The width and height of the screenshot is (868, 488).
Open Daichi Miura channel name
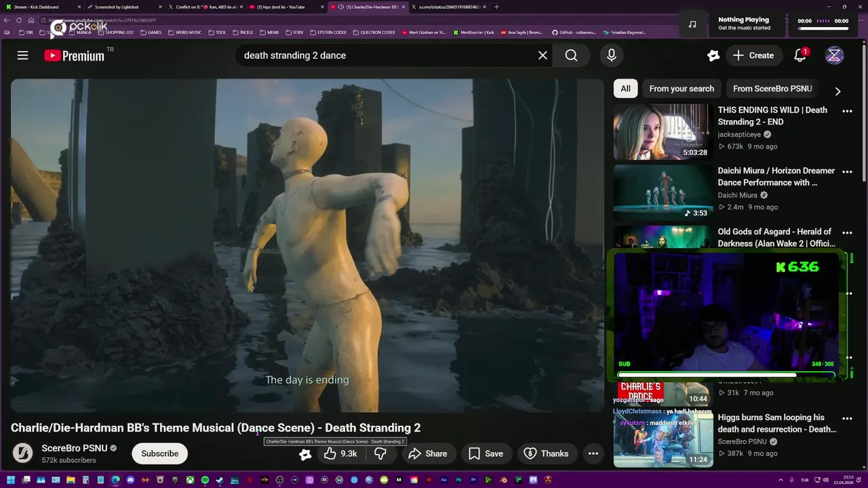[x=737, y=195]
